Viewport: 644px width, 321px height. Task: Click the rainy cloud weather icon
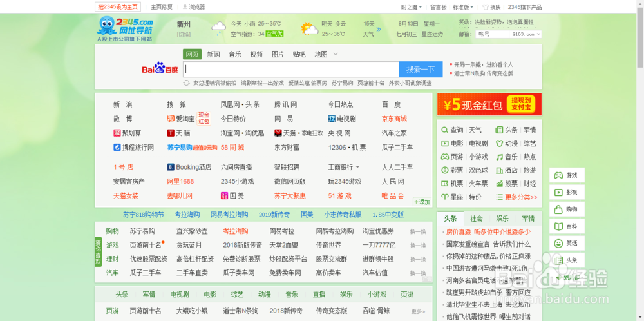coord(218,28)
